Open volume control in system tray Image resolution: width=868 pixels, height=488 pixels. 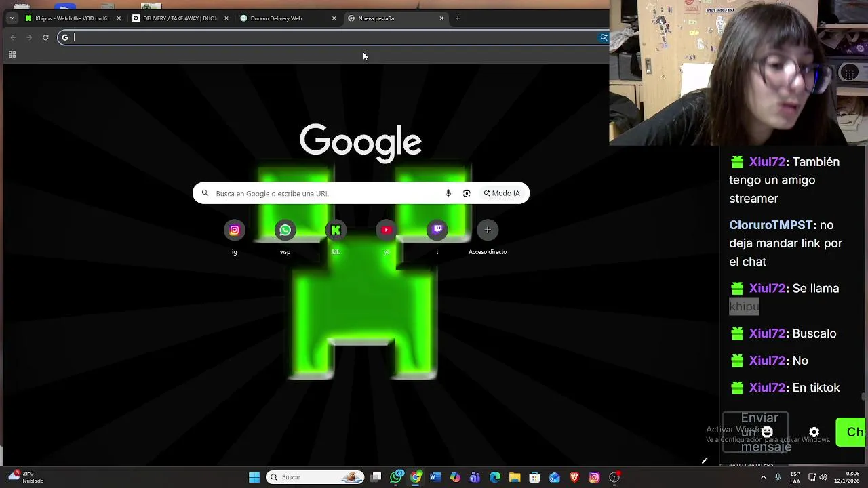(823, 477)
